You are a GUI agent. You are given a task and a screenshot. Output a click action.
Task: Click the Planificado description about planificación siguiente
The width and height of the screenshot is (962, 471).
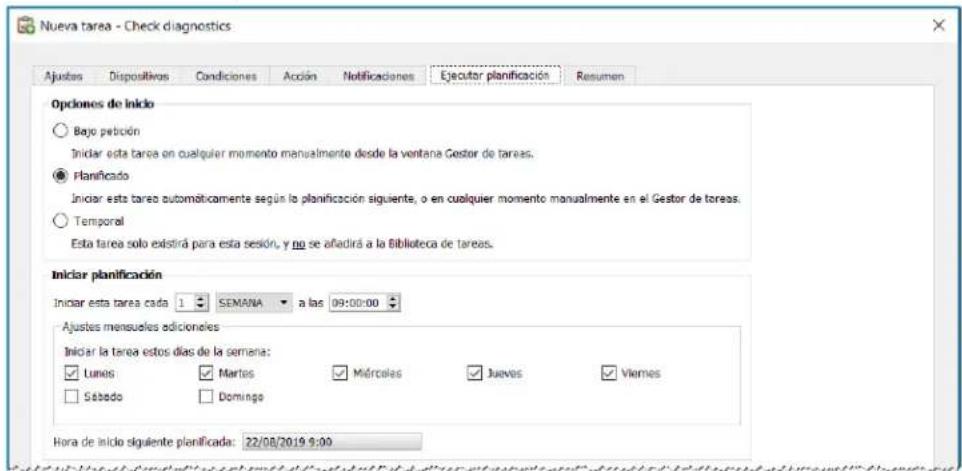tap(404, 199)
